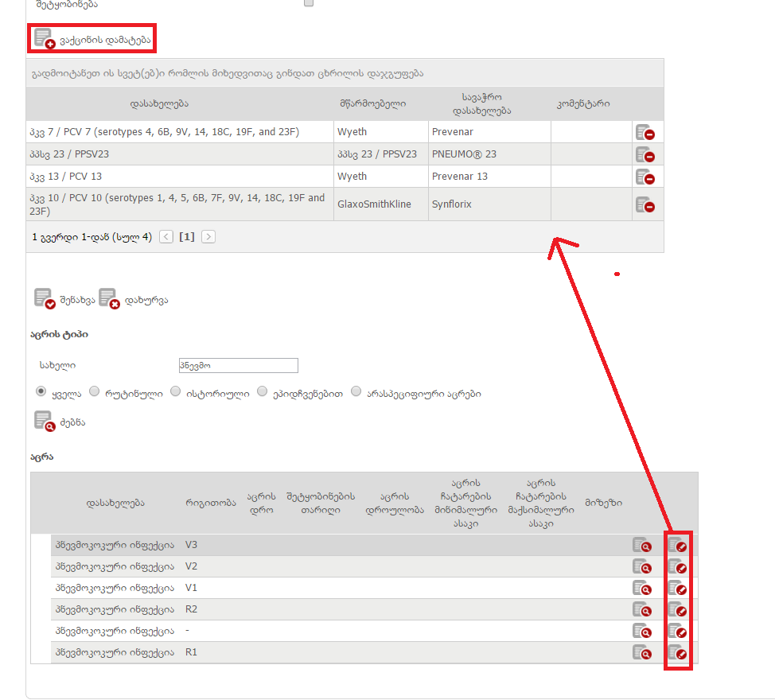Select the V1 vaccination row's edit icon
Viewport: 775px width, 700px height.
tap(678, 588)
